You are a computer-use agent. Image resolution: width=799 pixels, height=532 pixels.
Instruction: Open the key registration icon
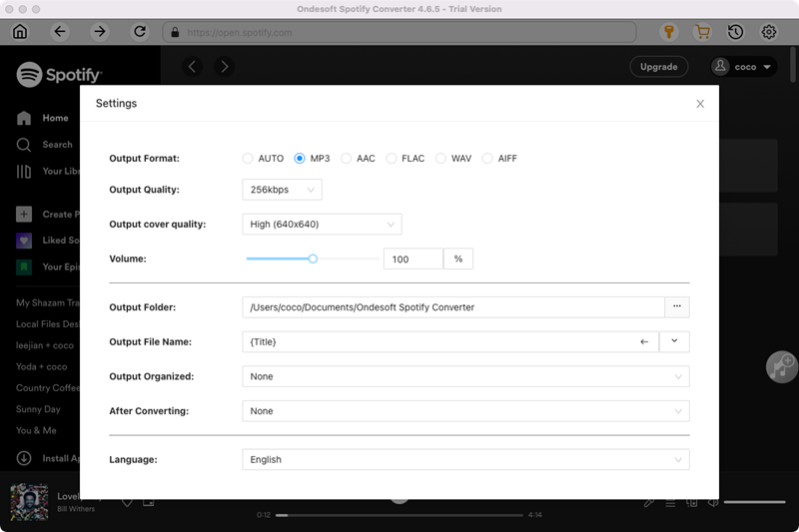click(670, 32)
